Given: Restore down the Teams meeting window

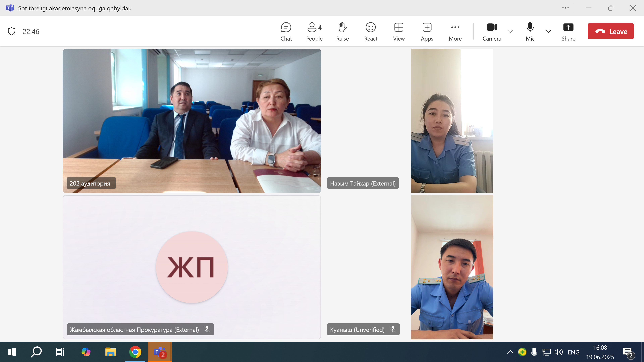Looking at the screenshot, I should (611, 8).
